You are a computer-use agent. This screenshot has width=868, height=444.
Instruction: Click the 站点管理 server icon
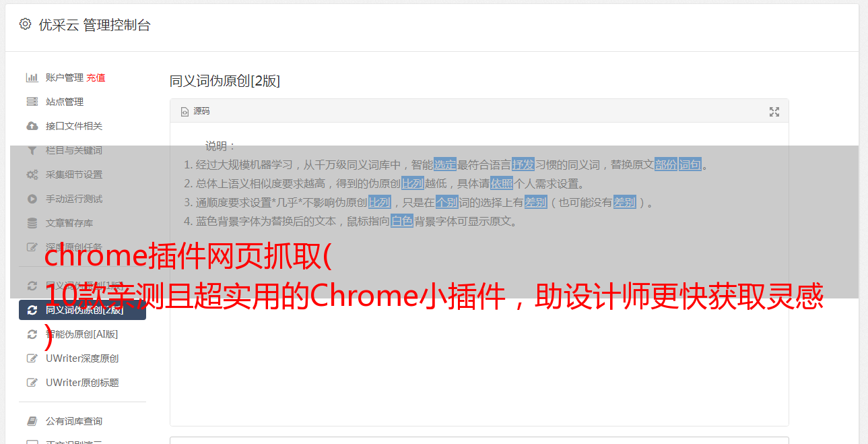coord(32,102)
